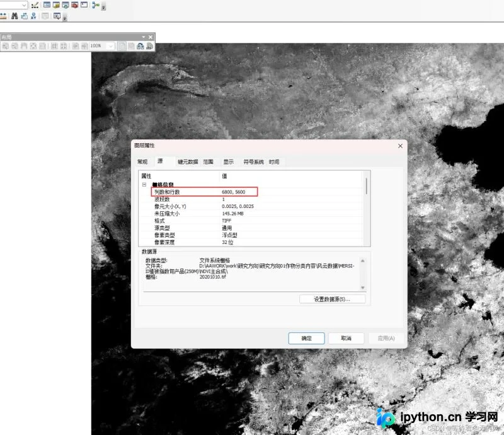
Task: Open the red ArcToolbox icon
Action: point(75,5)
